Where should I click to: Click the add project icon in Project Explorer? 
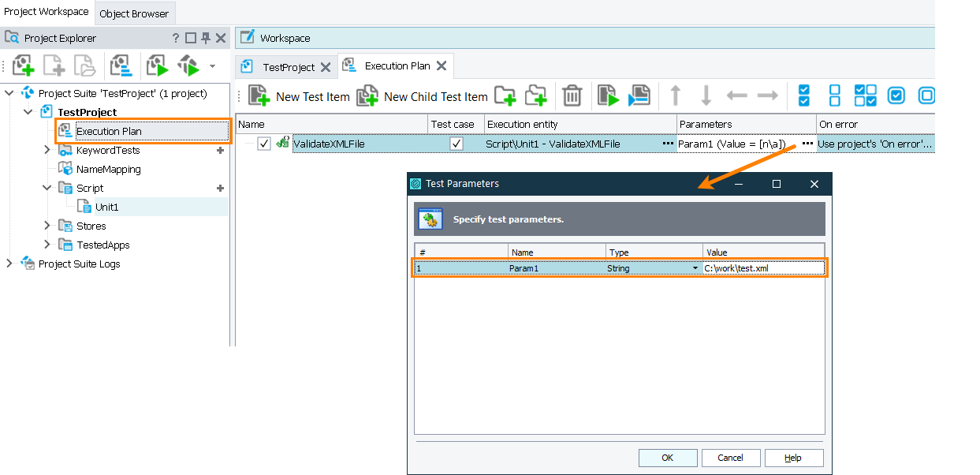point(24,65)
